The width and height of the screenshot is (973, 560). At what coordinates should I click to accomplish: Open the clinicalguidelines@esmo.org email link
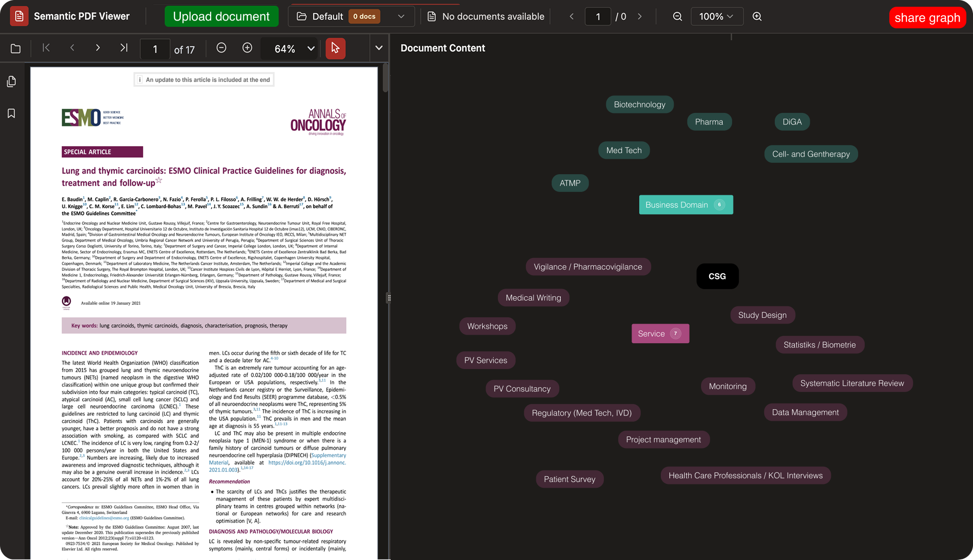(104, 518)
